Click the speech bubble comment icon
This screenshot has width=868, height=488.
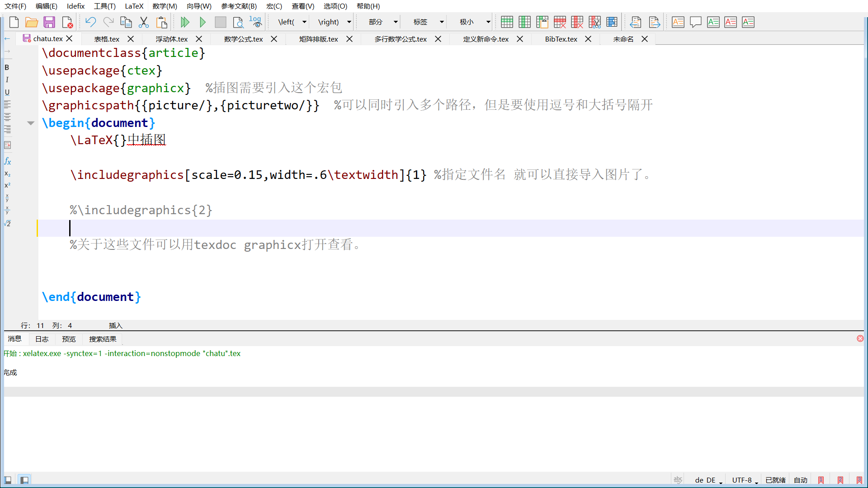(x=696, y=22)
